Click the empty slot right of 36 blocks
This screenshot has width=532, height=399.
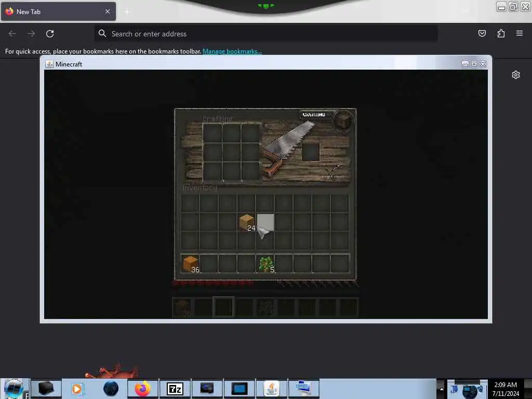[x=209, y=264]
